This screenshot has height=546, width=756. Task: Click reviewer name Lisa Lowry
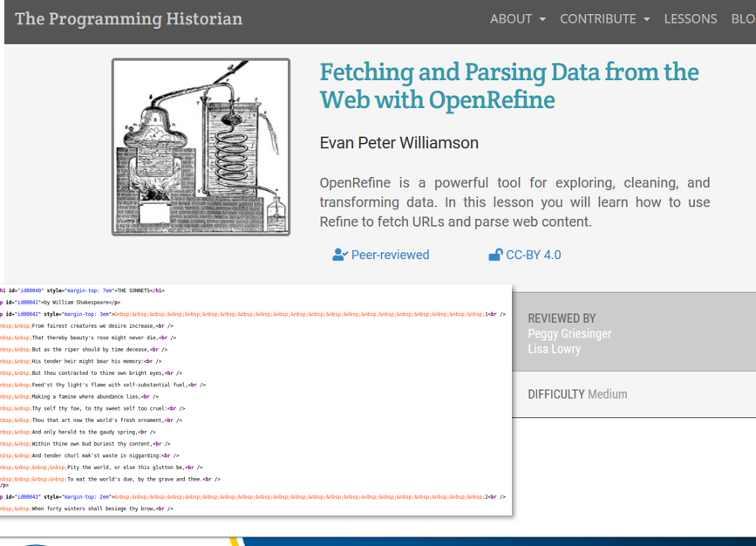[x=554, y=349]
